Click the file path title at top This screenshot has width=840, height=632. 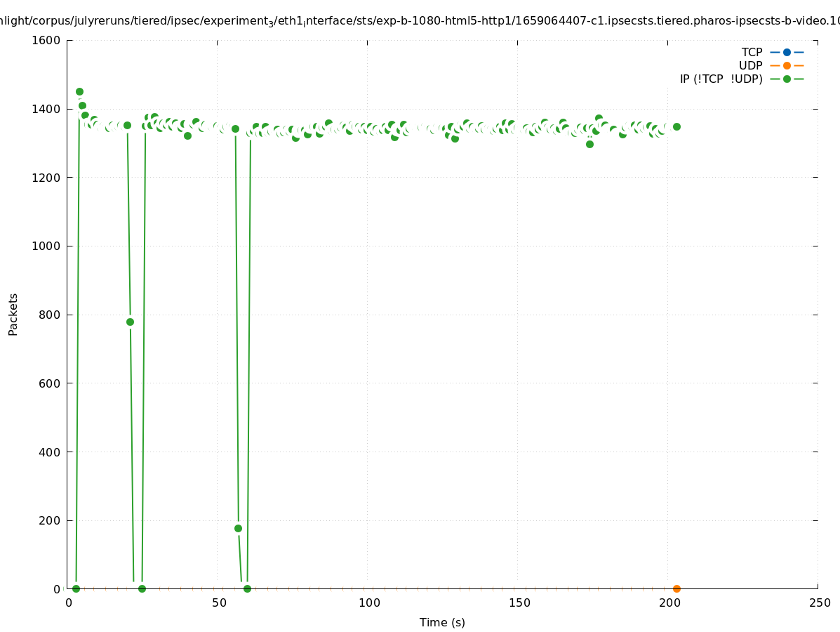pos(420,22)
